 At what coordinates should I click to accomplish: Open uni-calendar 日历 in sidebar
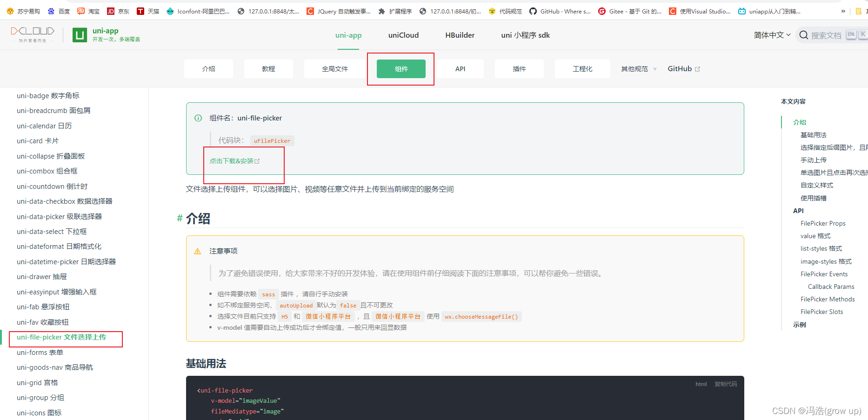44,126
